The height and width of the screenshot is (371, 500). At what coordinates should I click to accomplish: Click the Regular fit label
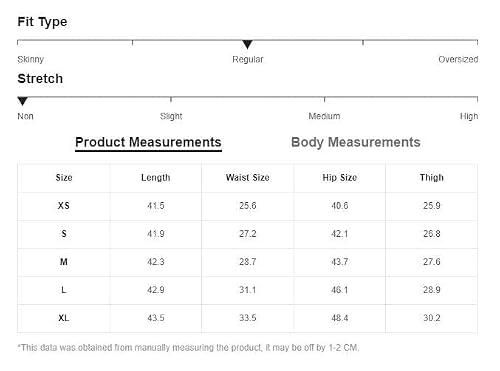pyautogui.click(x=248, y=60)
